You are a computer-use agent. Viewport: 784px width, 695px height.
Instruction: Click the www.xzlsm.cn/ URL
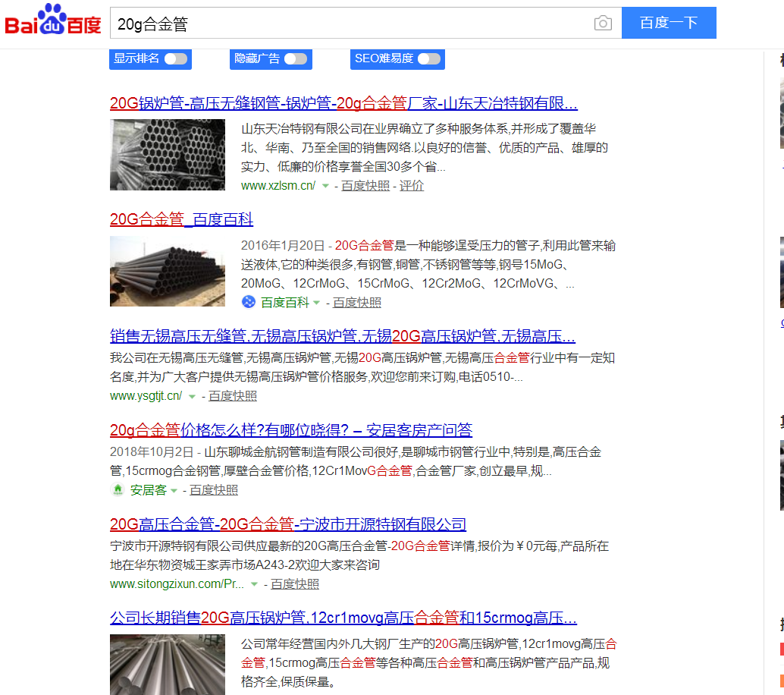pos(278,186)
